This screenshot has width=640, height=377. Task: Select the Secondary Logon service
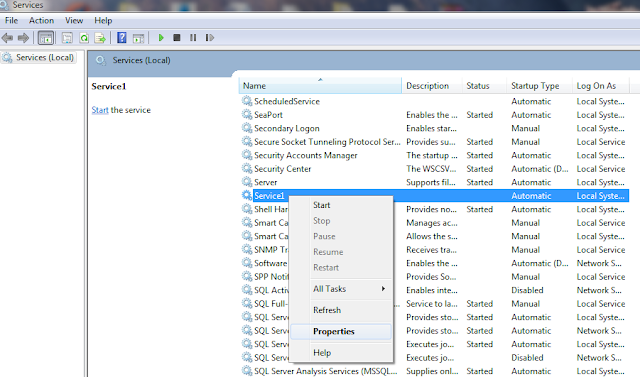[x=434, y=128]
